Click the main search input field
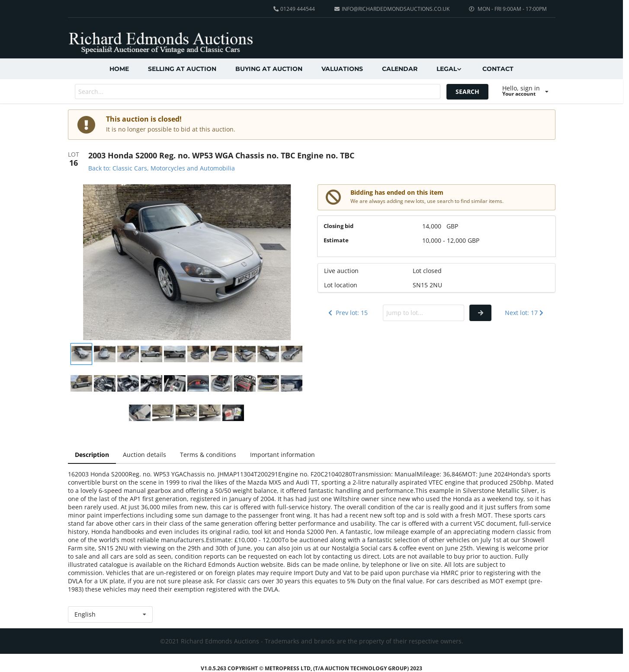629x672 pixels. [257, 92]
